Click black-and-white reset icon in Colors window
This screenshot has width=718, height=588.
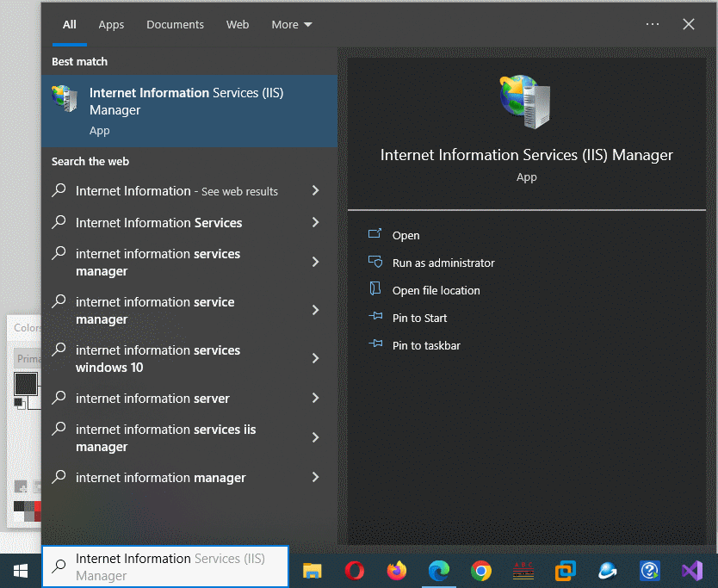coord(19,403)
